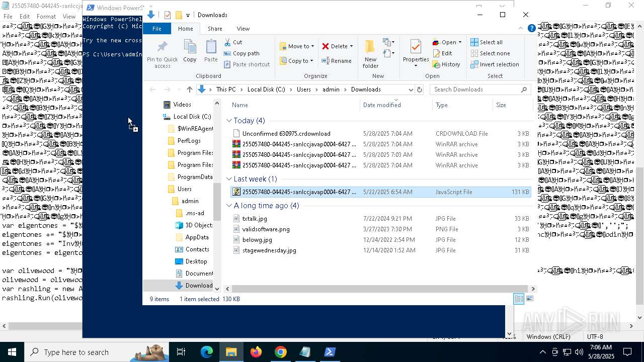Open the Open button dropdown arrow
The width and height of the screenshot is (644, 362).
click(460, 42)
